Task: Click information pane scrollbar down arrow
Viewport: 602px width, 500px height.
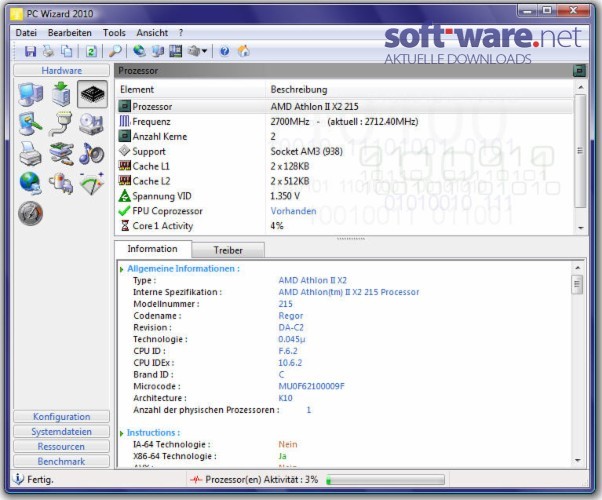Action: [x=578, y=460]
